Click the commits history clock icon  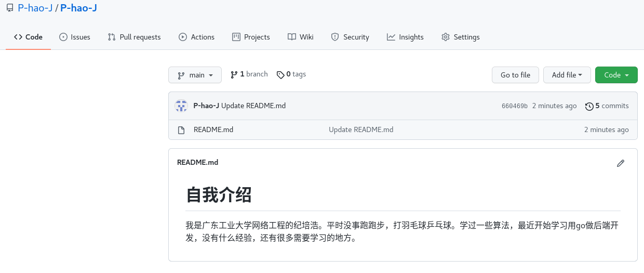coord(589,106)
